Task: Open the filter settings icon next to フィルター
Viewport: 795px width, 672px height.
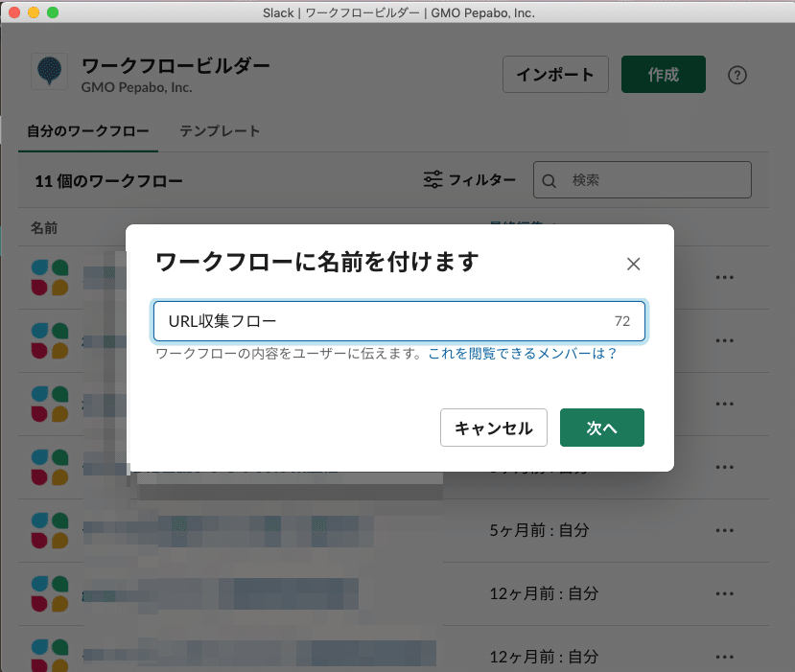Action: pos(433,179)
